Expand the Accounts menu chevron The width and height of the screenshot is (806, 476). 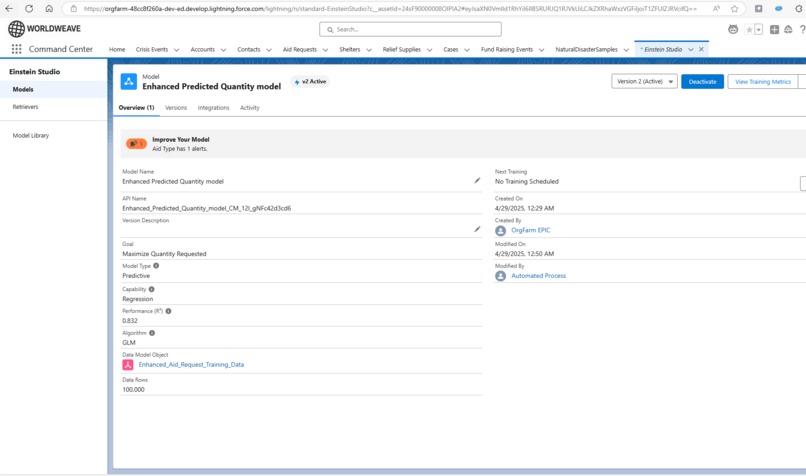click(223, 50)
